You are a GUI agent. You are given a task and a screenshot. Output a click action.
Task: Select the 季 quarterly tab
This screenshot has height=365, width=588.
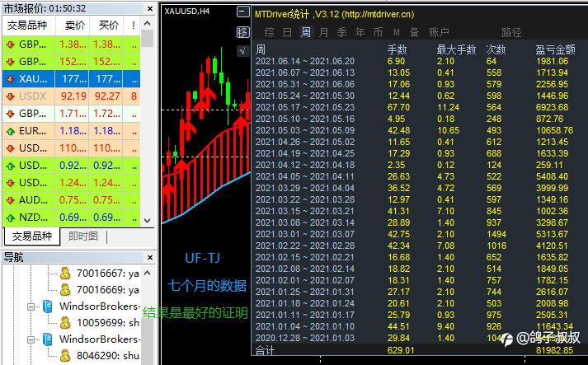341,33
